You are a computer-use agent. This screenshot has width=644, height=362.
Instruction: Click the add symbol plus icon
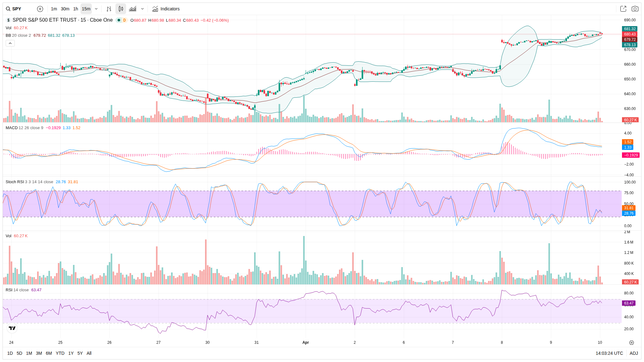point(40,9)
